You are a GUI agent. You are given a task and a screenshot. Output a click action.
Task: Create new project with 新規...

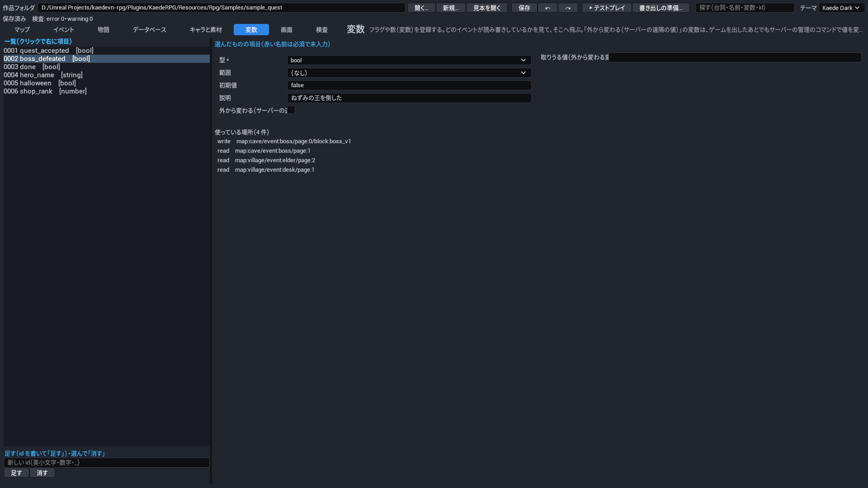pyautogui.click(x=451, y=8)
